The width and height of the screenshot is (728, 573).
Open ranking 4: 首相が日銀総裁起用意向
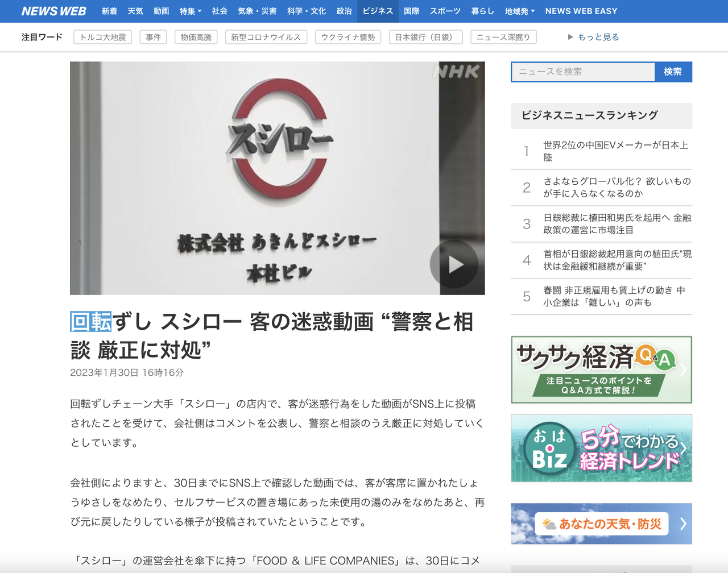pos(602,260)
